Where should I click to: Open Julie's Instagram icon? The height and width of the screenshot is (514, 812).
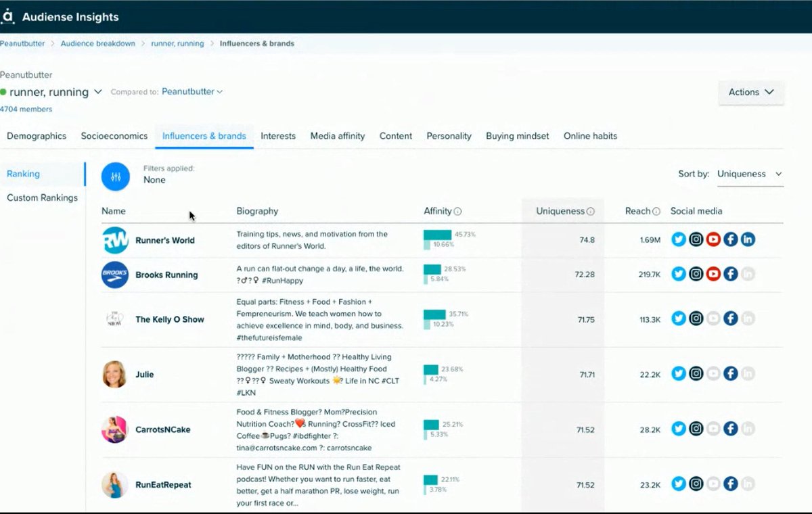[x=696, y=373]
